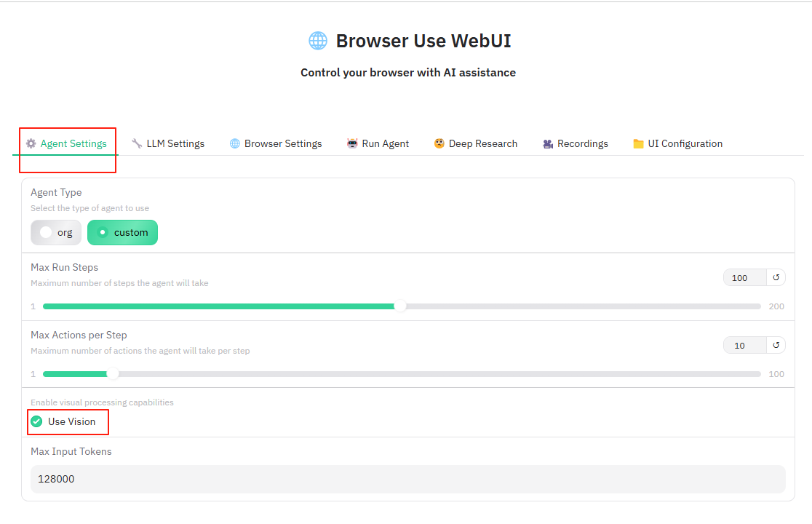This screenshot has height=524, width=812.
Task: Click the Max Run Steps value box showing 100
Action: tap(741, 277)
